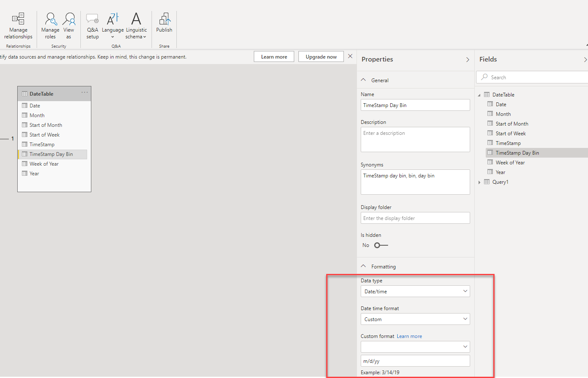Screen dimensions: 588x378
Task: Click the custom format m/d/yy field
Action: coord(415,361)
